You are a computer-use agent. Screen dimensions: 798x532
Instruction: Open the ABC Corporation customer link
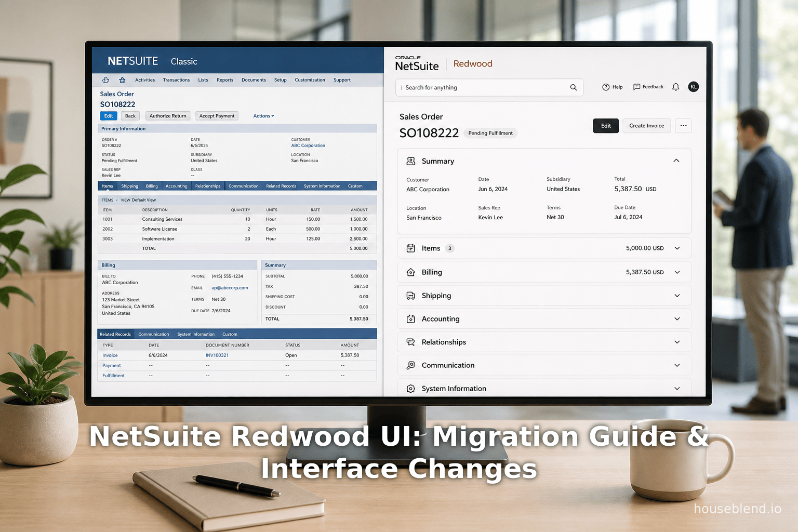(x=308, y=145)
